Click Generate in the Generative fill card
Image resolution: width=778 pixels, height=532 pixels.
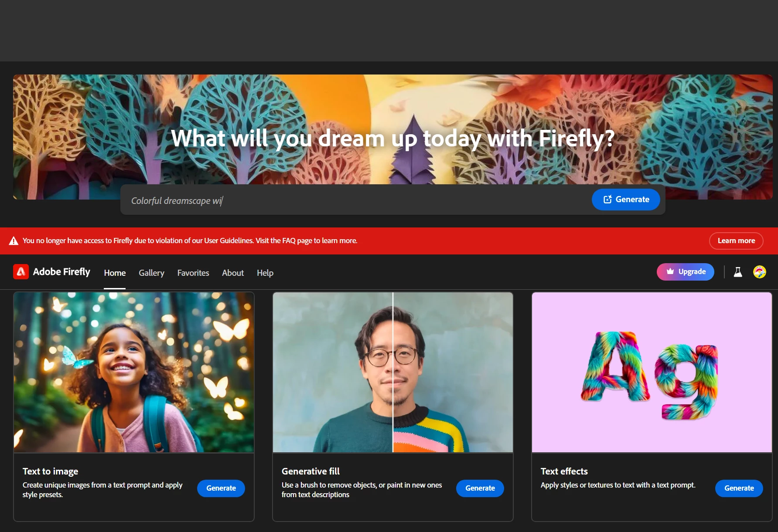(x=480, y=488)
